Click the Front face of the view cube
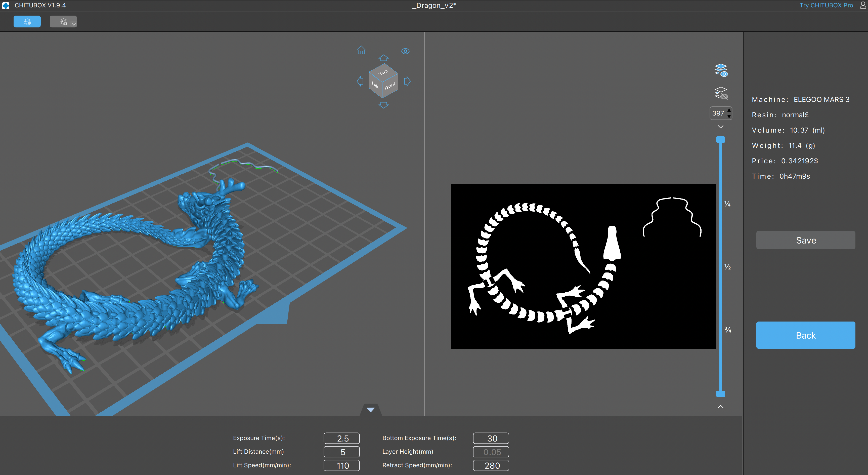 point(390,86)
